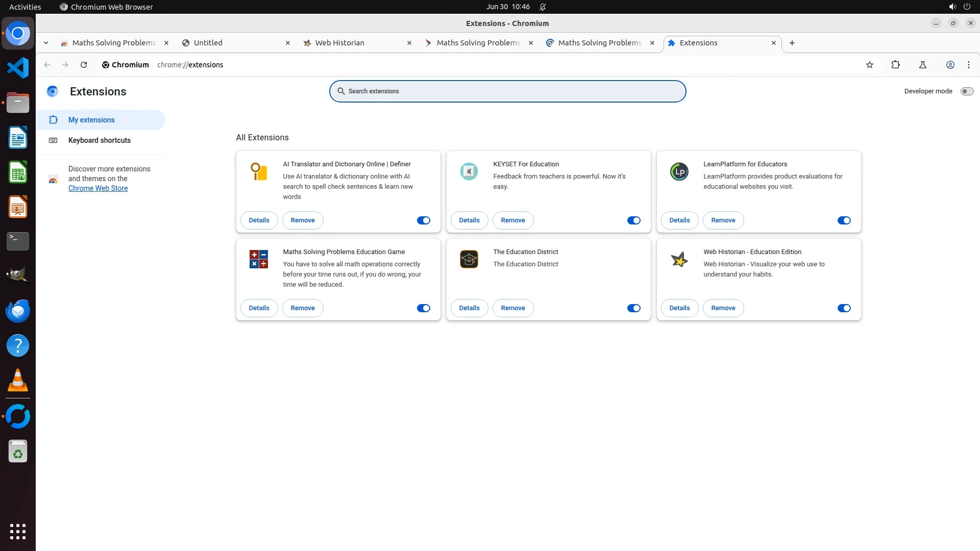The height and width of the screenshot is (551, 980).
Task: Switch to the Web Historian tab
Action: tap(355, 43)
